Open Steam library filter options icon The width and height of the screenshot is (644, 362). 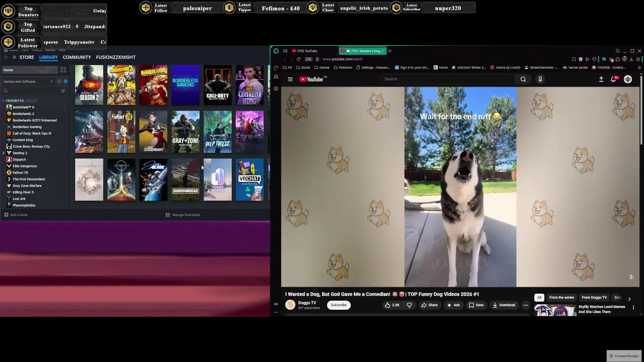[63, 91]
